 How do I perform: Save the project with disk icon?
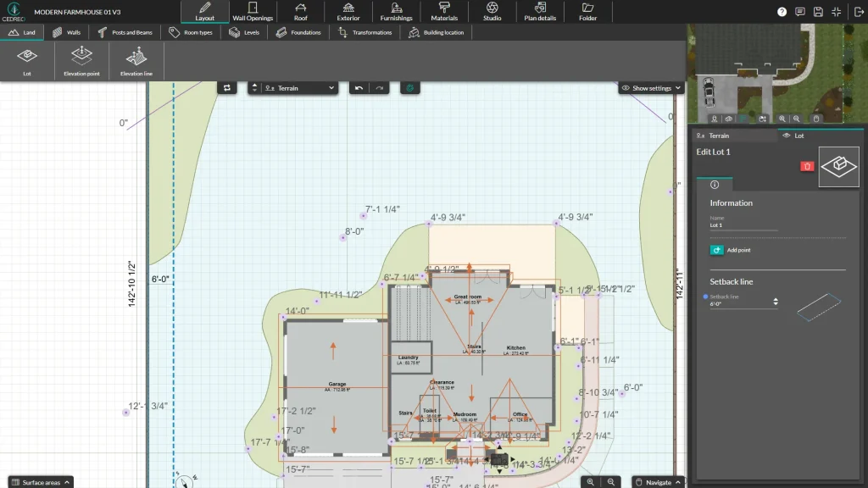(x=818, y=12)
